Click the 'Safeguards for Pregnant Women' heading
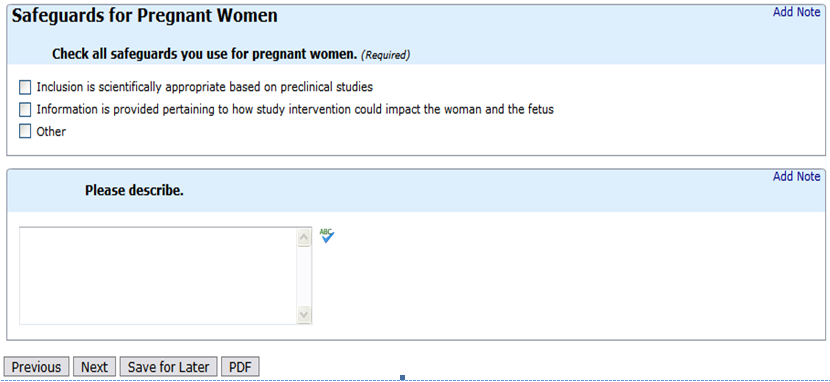This screenshot has height=382, width=830. click(x=145, y=16)
